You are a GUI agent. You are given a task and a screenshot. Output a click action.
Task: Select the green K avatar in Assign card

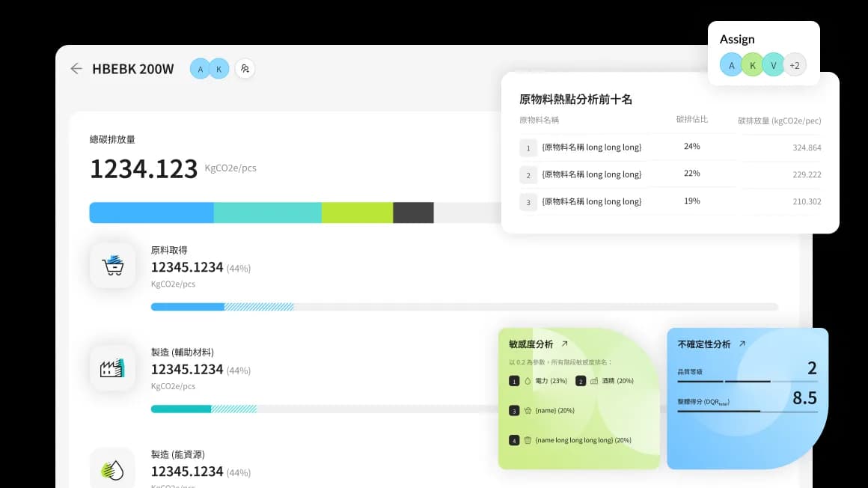[753, 65]
